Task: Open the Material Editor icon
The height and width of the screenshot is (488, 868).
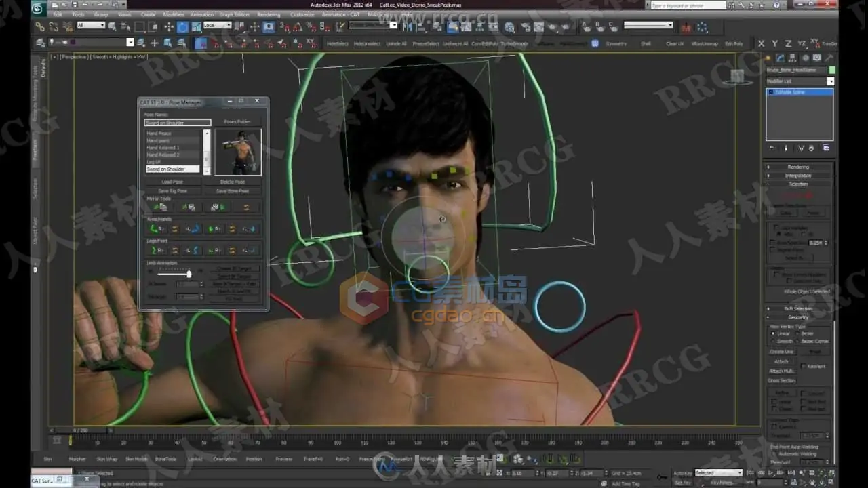Action: (x=509, y=26)
